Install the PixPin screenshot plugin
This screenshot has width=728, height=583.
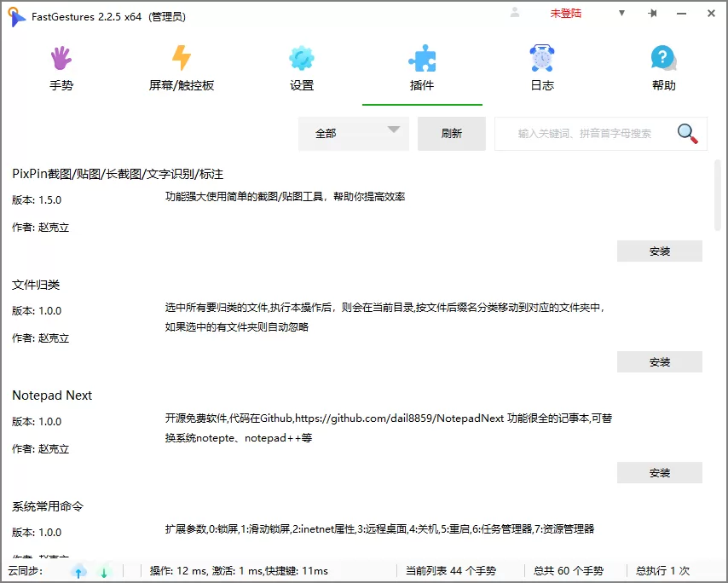[659, 251]
